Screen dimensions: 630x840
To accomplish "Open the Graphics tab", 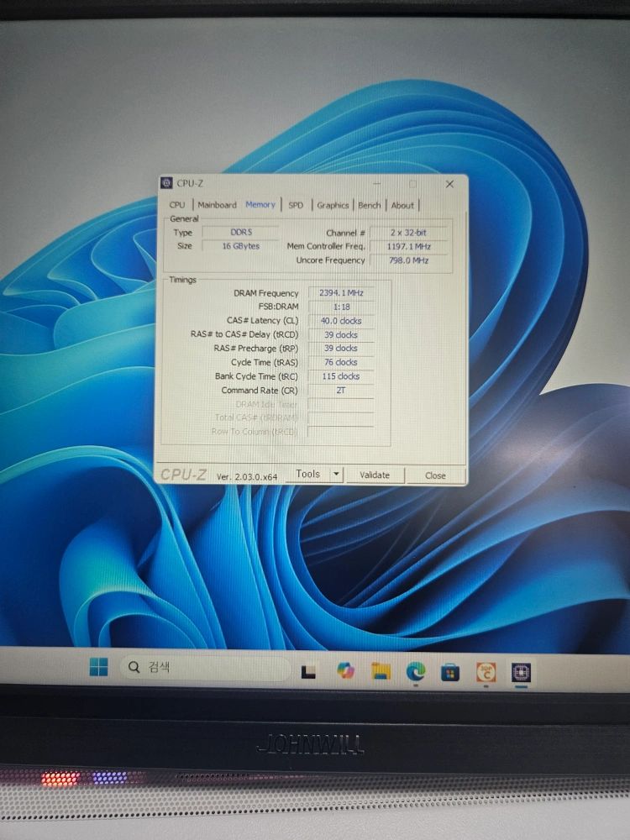I will [x=333, y=205].
